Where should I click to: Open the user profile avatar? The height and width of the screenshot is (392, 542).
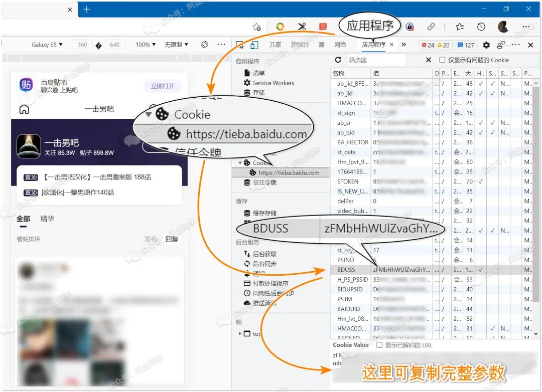tap(503, 27)
